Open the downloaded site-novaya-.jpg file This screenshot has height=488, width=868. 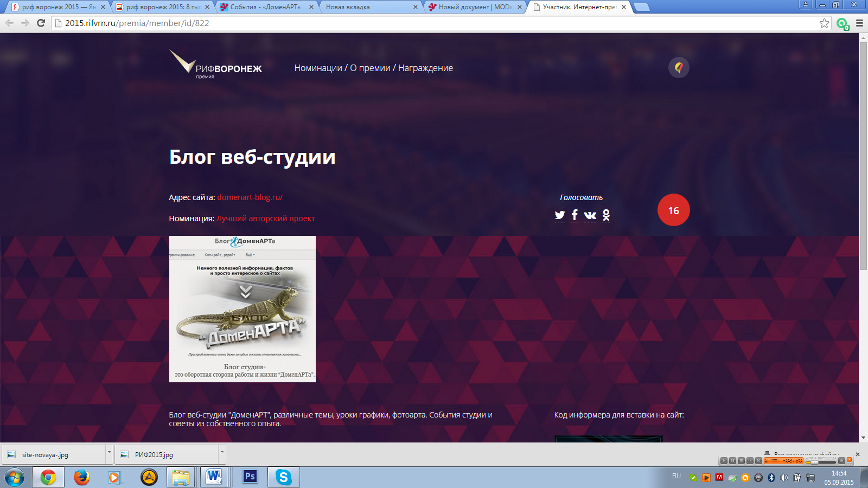[x=54, y=454]
